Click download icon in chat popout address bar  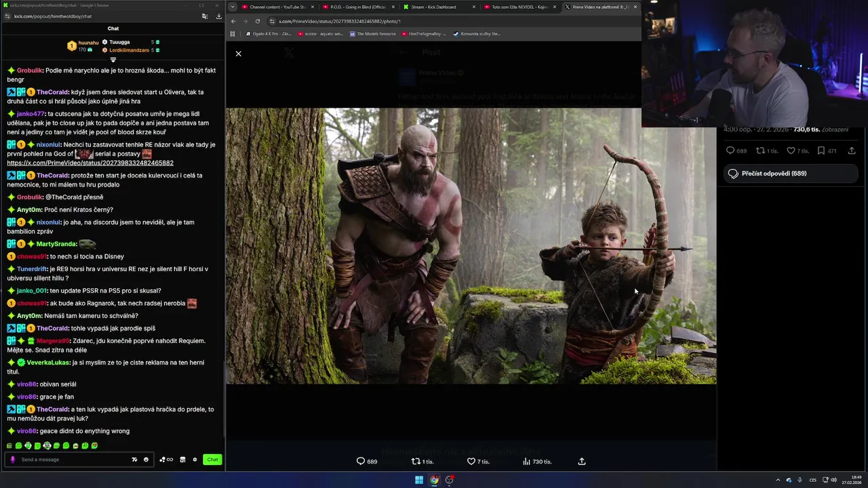click(218, 16)
